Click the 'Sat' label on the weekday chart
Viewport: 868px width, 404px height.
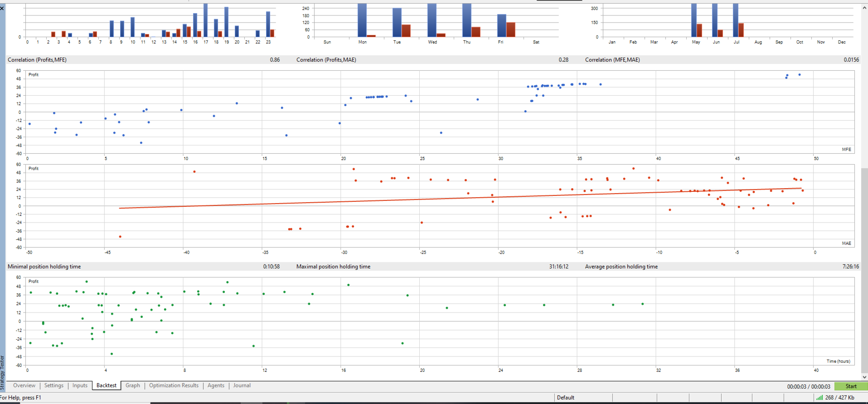536,42
